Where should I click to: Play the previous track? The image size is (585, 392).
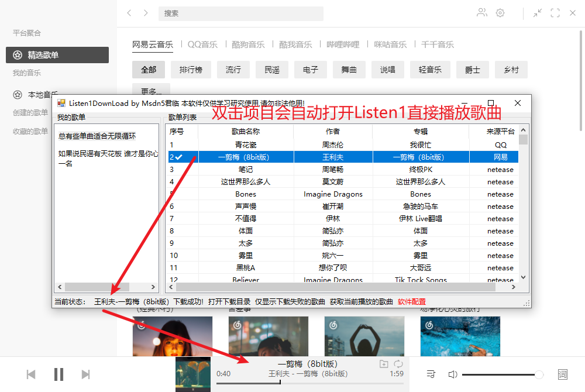tap(31, 374)
